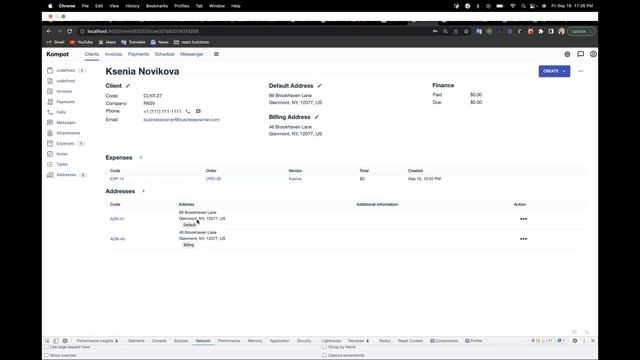640x360 pixels.
Task: Enable Use large request rows checkbox
Action: (x=46, y=347)
